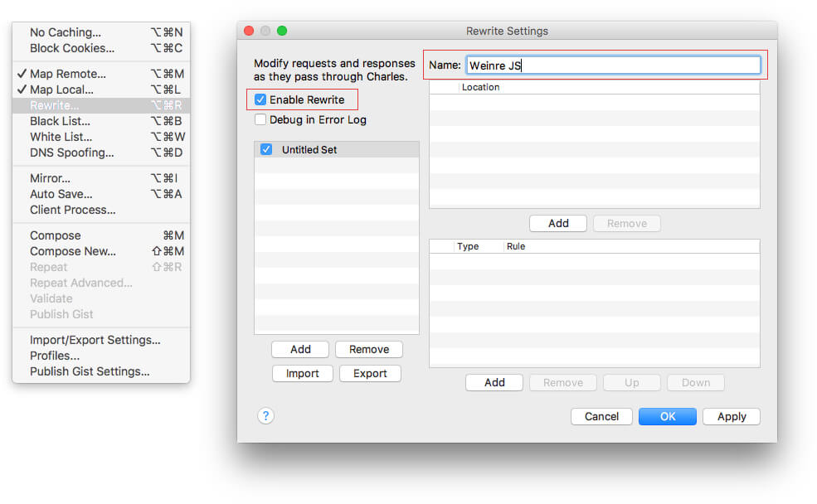Viewport: 817px width, 504px height.
Task: Click into the Name text field
Action: coord(612,65)
